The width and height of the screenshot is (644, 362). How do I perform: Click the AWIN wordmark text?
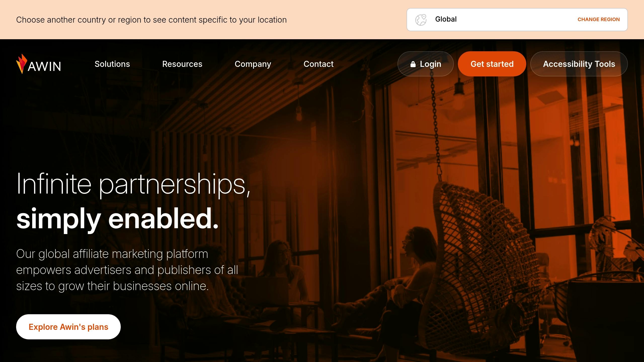pyautogui.click(x=44, y=66)
